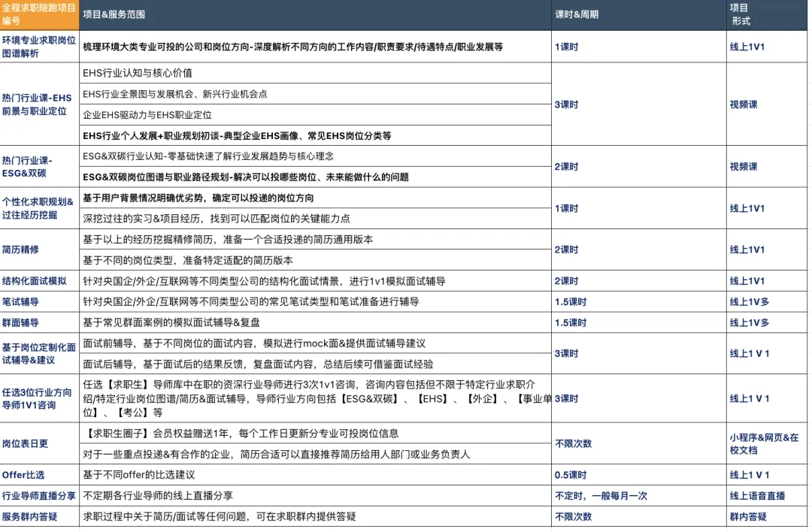Click cell 面试后辅导 复盘面试内容
812x532 pixels.
coord(315,364)
